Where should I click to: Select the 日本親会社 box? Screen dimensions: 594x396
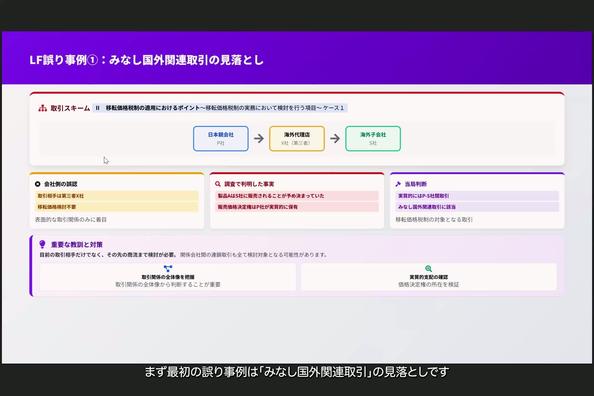(x=221, y=139)
